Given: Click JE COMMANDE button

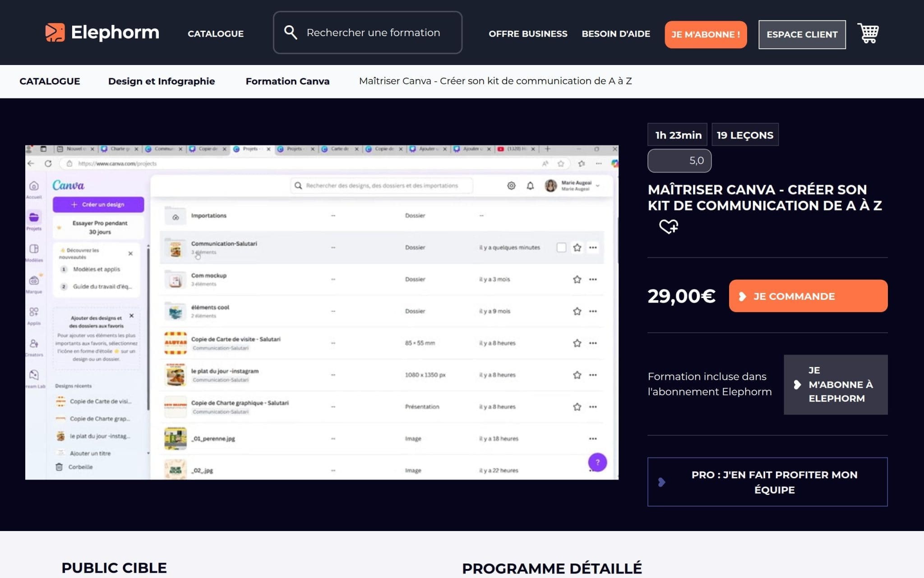Looking at the screenshot, I should [x=808, y=296].
